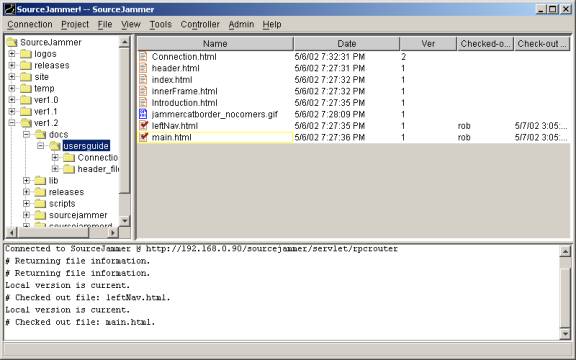Click the checked-out icon for main.html
This screenshot has width=576, height=360.
pyautogui.click(x=143, y=137)
